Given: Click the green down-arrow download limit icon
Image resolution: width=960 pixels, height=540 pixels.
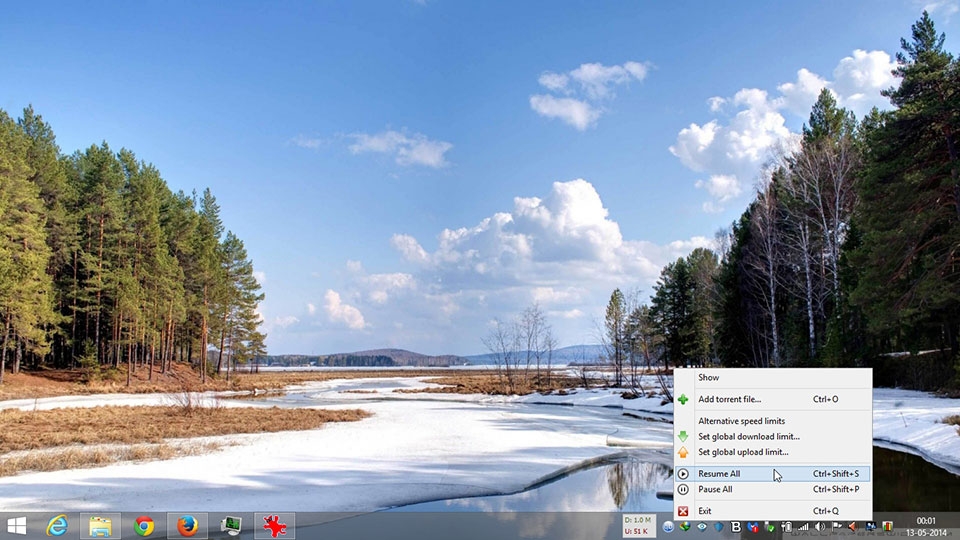Looking at the screenshot, I should 683,437.
